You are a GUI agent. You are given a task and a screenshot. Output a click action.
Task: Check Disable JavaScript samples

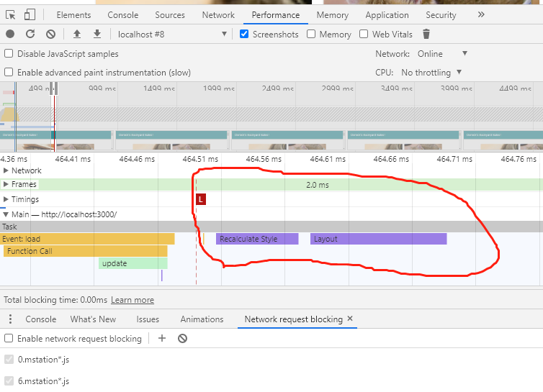point(9,54)
